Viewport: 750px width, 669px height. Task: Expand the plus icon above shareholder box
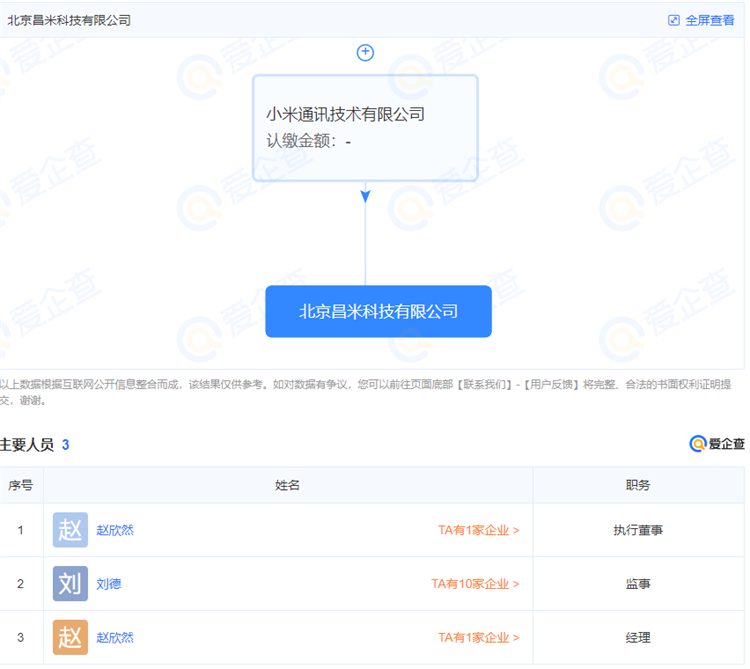[x=365, y=52]
